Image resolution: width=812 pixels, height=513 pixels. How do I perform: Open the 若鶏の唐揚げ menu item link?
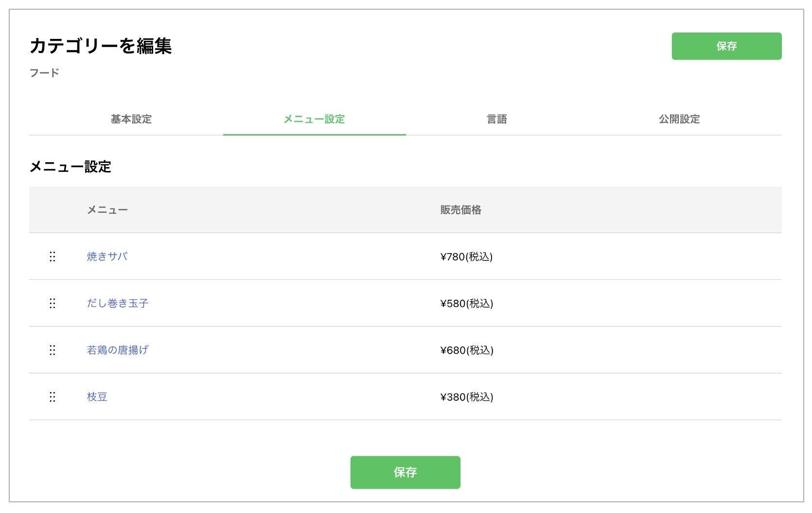coord(118,350)
